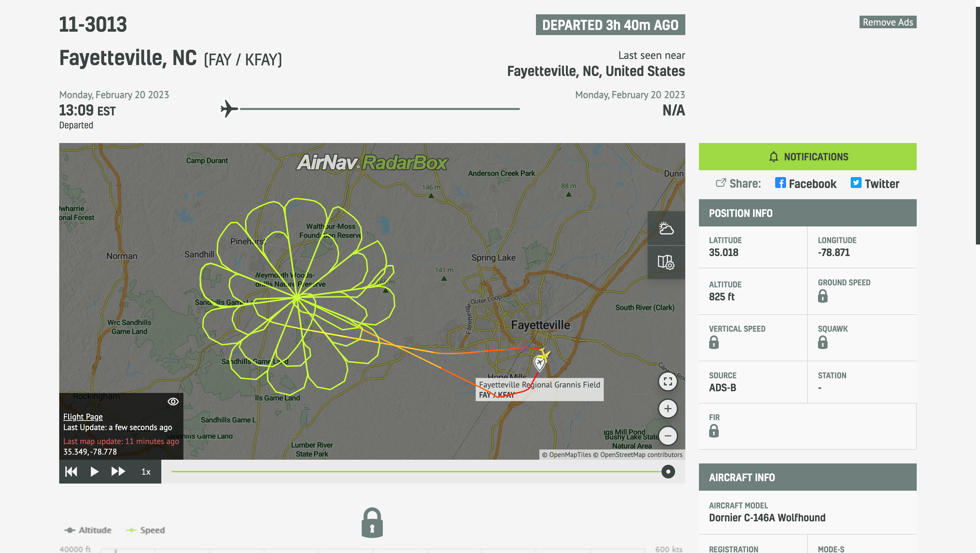Change the 1x playback speed
This screenshot has height=553, width=980.
tap(146, 472)
